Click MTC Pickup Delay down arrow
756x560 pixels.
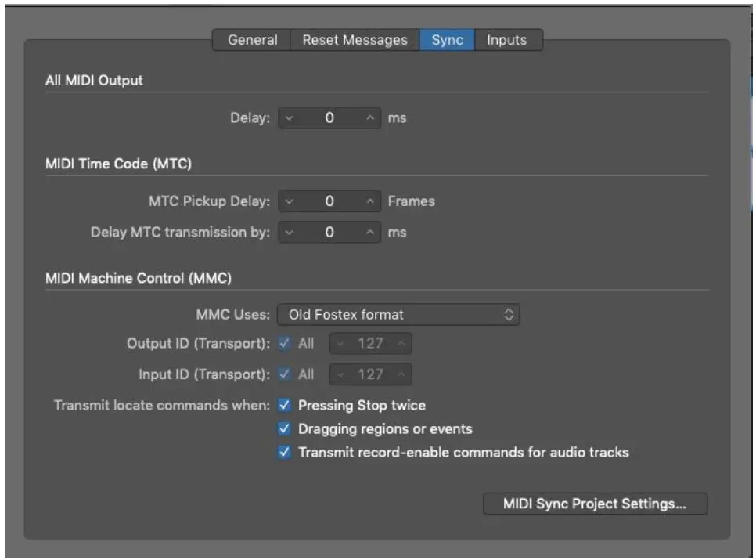289,201
